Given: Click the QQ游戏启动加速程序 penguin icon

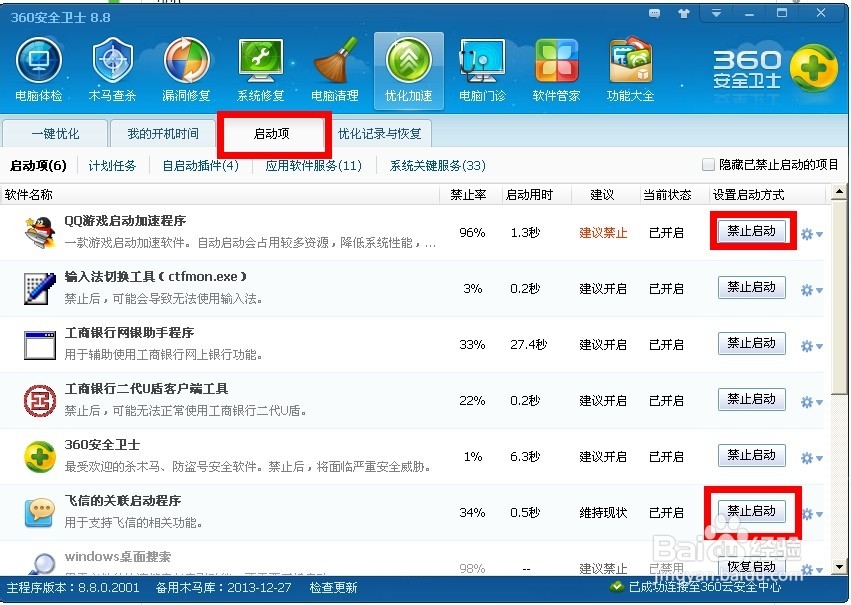Looking at the screenshot, I should [40, 232].
